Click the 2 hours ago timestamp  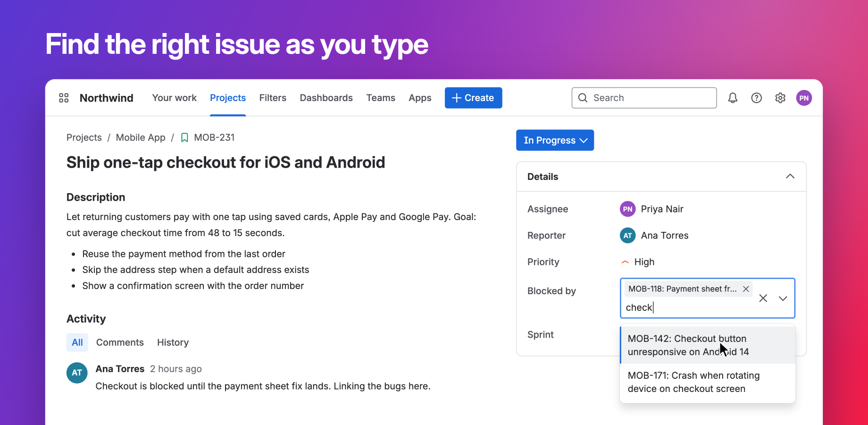tap(176, 369)
